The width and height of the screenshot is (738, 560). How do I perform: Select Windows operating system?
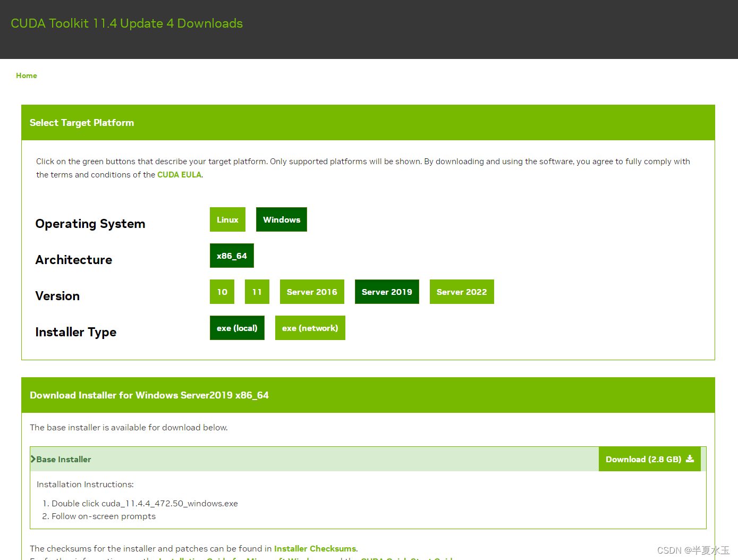click(282, 219)
